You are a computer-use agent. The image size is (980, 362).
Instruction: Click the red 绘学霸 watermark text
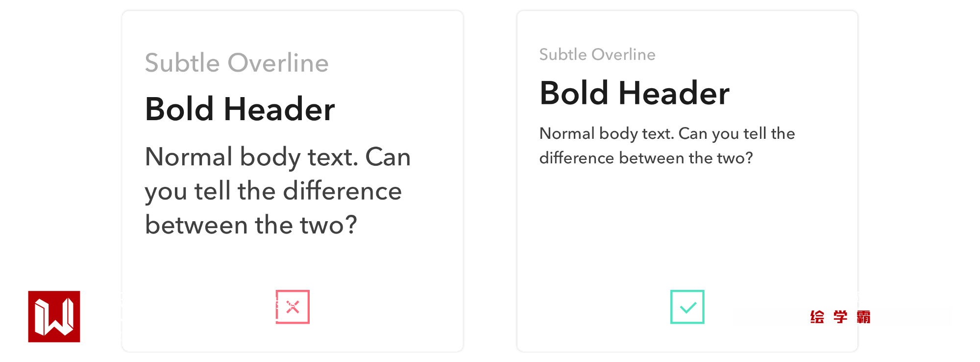[x=840, y=317]
